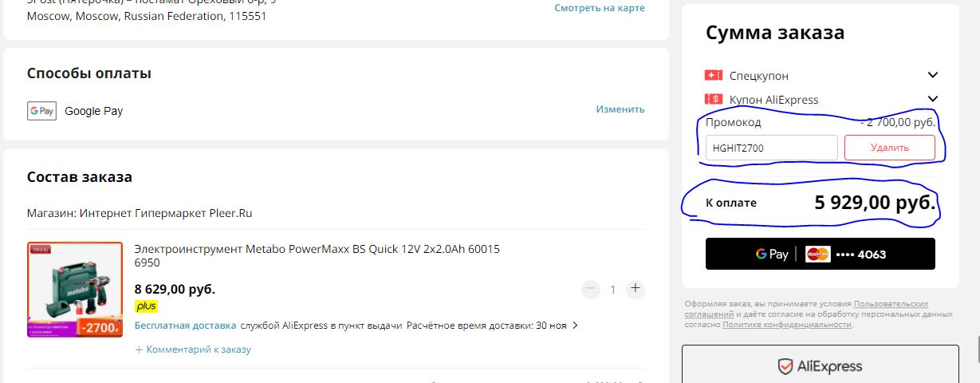Screen dimensions: 980x383
Task: Click the HGHIT2700 promo code field
Action: pos(772,148)
